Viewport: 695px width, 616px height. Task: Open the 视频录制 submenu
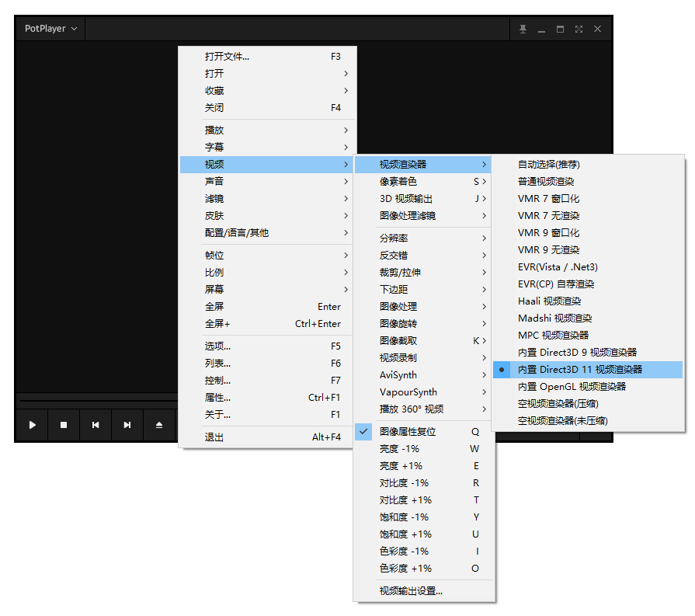click(x=424, y=358)
